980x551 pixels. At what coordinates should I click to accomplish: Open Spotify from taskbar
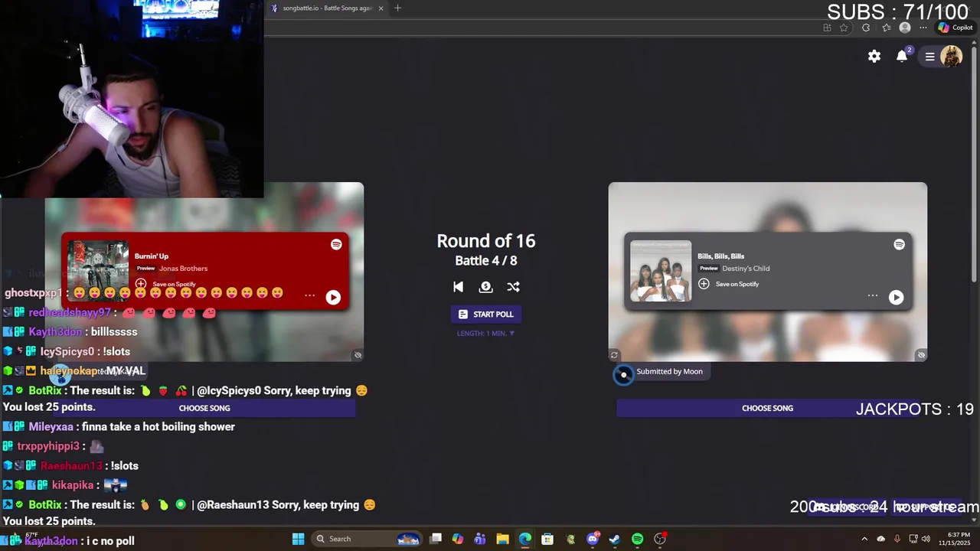click(x=637, y=539)
